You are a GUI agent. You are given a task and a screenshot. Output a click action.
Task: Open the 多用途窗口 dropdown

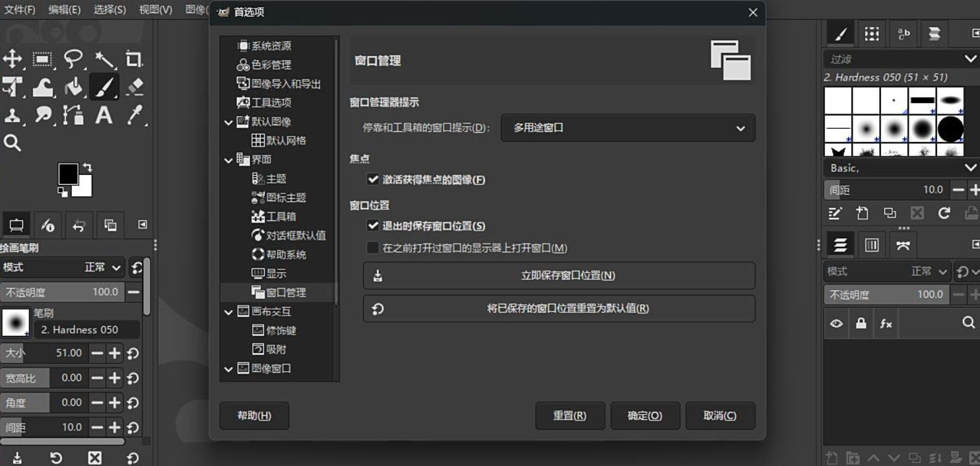[627, 128]
